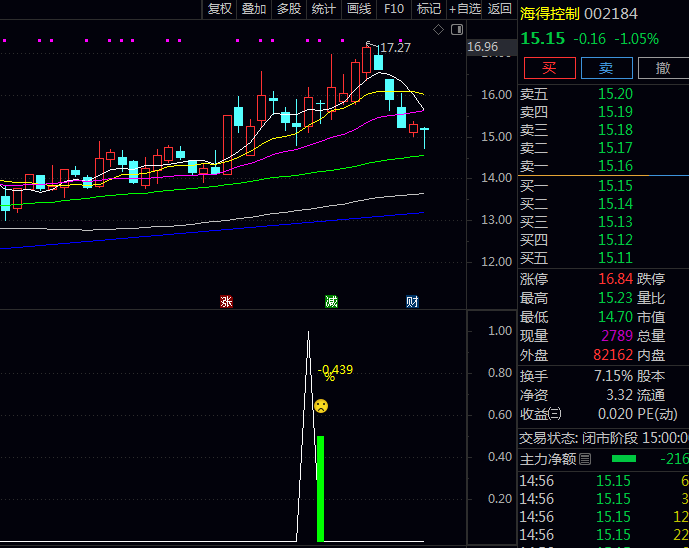The image size is (689, 548).
Task: Open the F10 company info page
Action: tap(394, 9)
